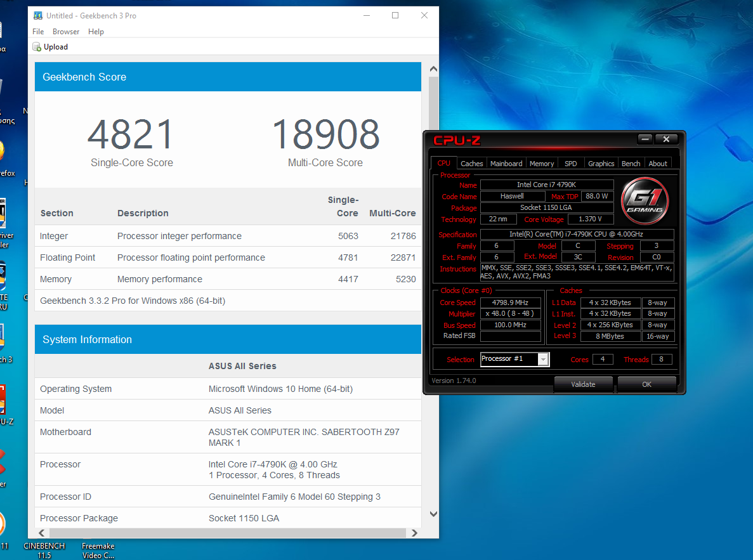Click the OK button in CPU-Z
This screenshot has width=753, height=560.
point(646,384)
